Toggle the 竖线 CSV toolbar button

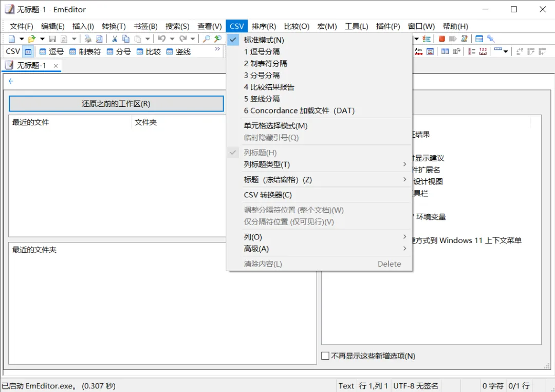pos(179,52)
